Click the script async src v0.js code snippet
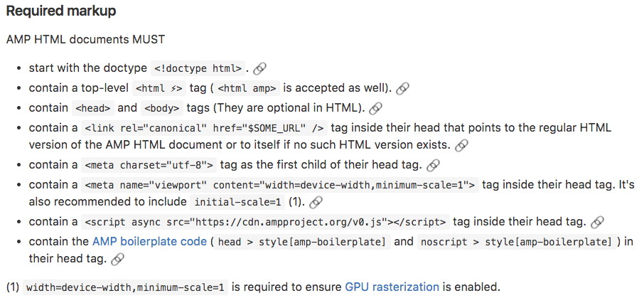 coord(265,222)
